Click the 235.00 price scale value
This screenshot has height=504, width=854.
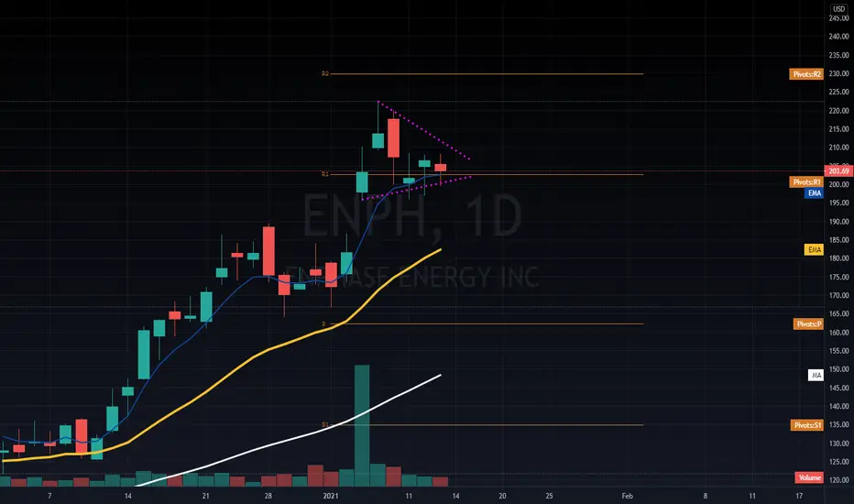(838, 55)
